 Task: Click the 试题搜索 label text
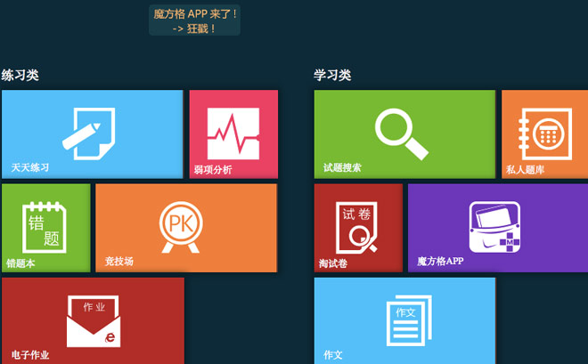point(342,168)
